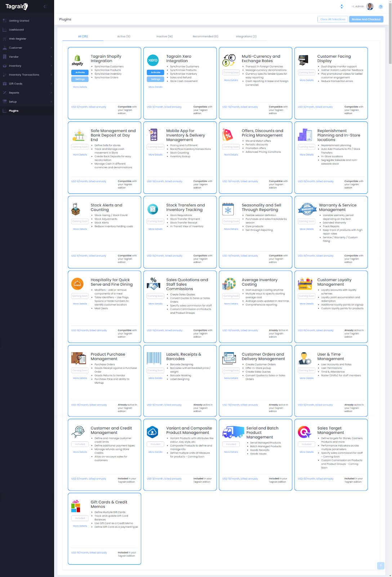Click Safe Management bank icon
Screen dimensions: 392x577
[79, 135]
